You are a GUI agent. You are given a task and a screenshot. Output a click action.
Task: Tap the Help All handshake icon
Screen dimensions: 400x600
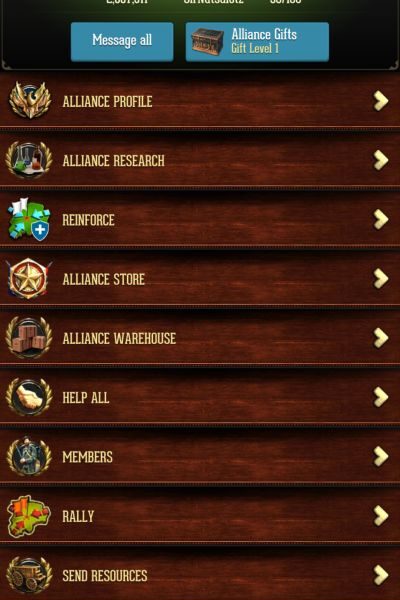[29, 397]
